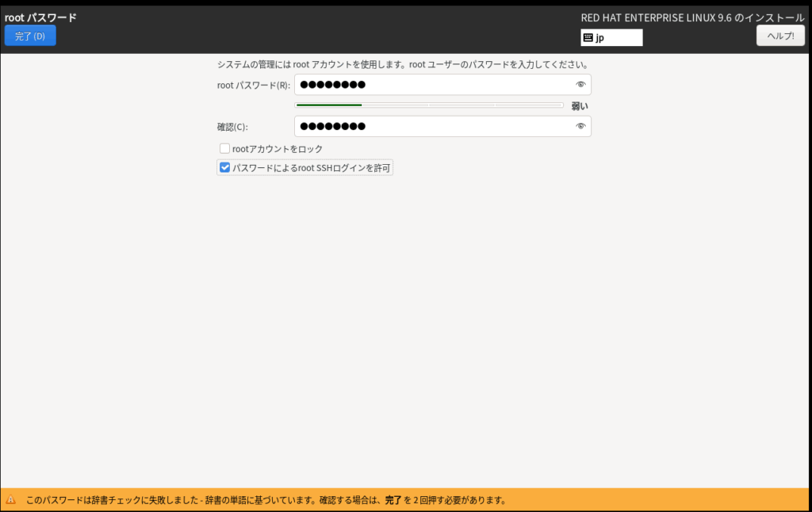This screenshot has height=512, width=812.
Task: Reveal confirmation password with eye icon
Action: 580,126
